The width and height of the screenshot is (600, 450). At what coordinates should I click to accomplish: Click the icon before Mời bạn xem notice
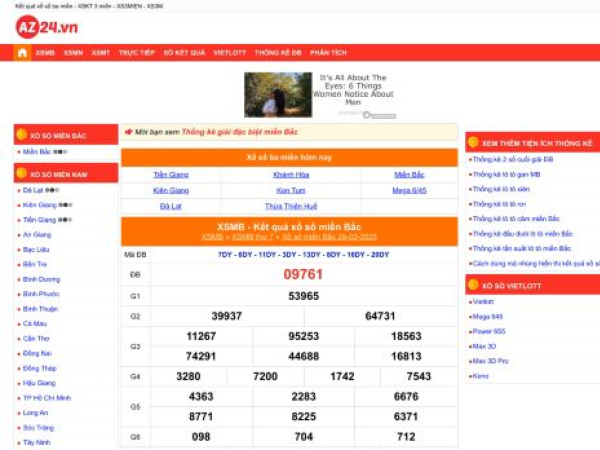128,131
